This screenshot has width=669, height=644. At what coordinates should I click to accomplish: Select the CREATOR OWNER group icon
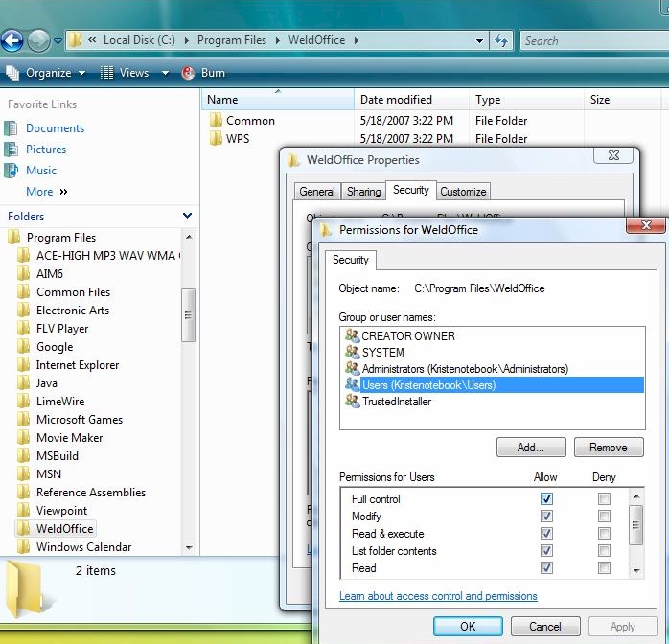pyautogui.click(x=352, y=336)
